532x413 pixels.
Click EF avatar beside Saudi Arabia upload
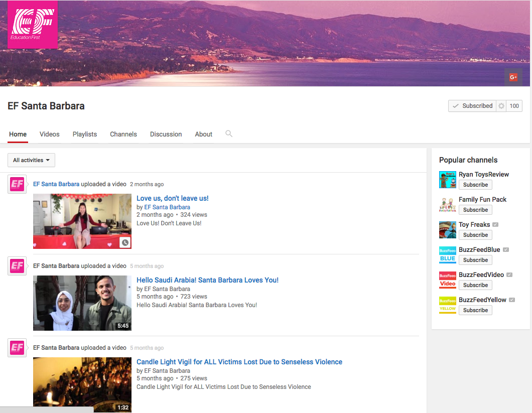pyautogui.click(x=17, y=266)
